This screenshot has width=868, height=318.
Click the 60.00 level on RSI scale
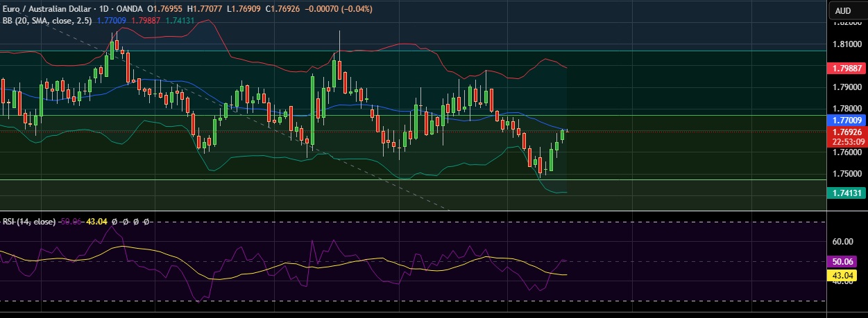pos(843,242)
